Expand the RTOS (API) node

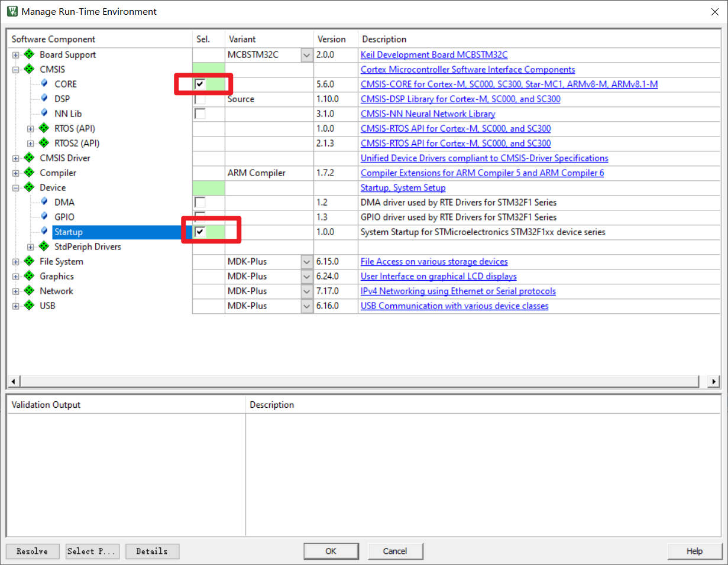31,129
